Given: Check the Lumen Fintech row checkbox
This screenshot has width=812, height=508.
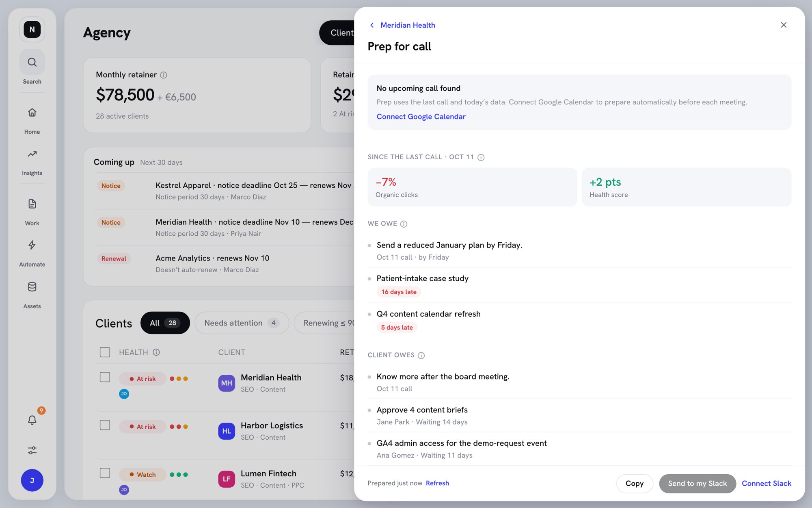Looking at the screenshot, I should click(105, 473).
